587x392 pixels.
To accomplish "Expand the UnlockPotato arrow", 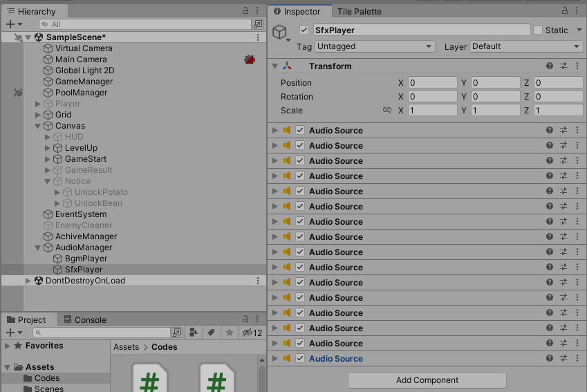I will (57, 192).
